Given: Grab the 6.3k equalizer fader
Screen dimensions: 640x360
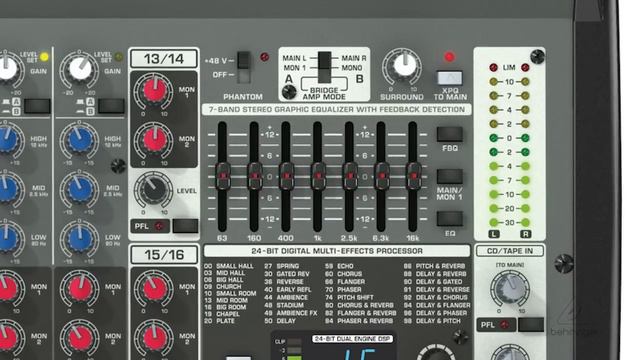Looking at the screenshot, I should pos(382,176).
